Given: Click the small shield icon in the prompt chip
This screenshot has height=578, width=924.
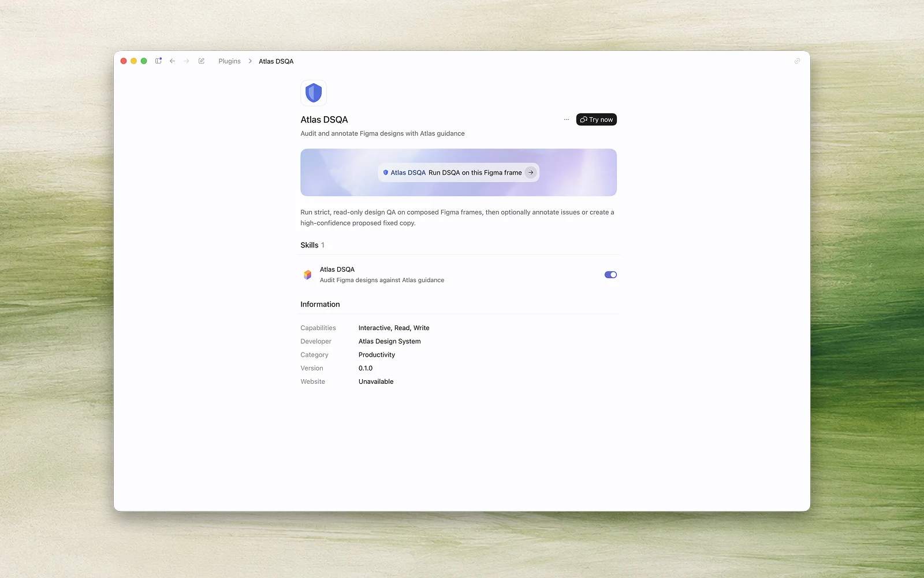Looking at the screenshot, I should pos(386,172).
